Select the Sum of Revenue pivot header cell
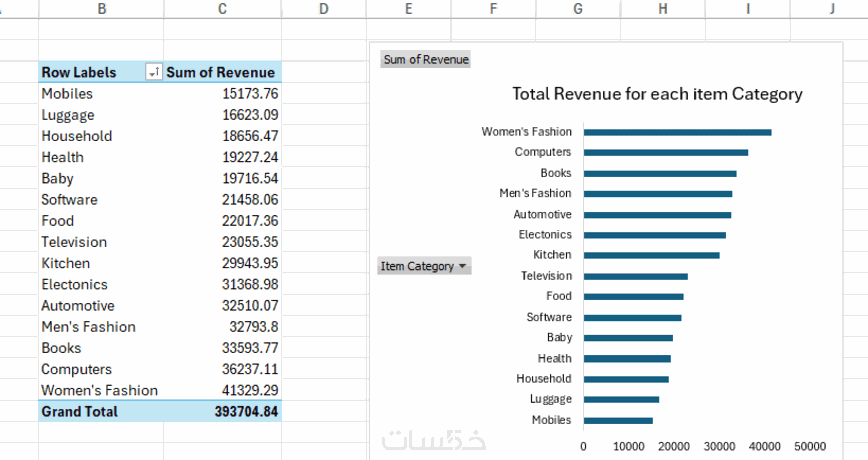 click(x=223, y=72)
